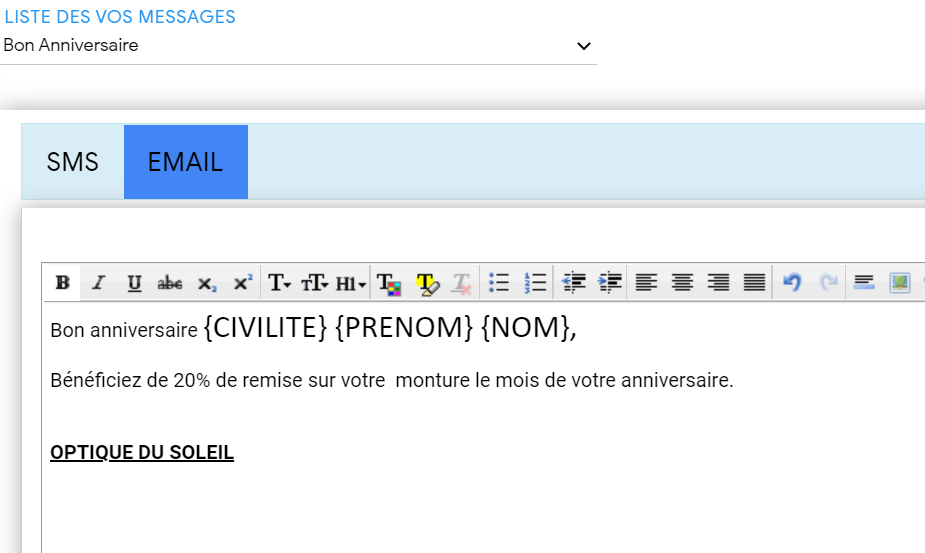This screenshot has height=553, width=925.
Task: Insert a numbered list
Action: pyautogui.click(x=535, y=283)
